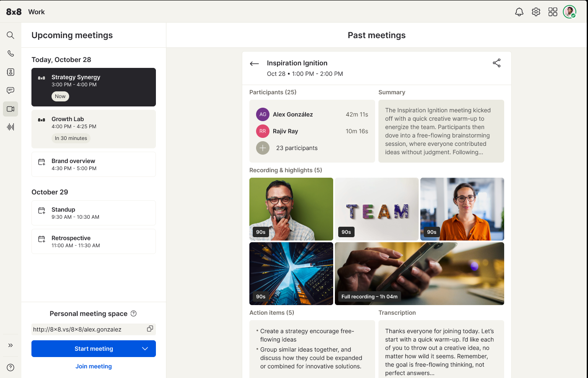Open the voicemail waveform icon
This screenshot has height=378, width=588.
[10, 127]
